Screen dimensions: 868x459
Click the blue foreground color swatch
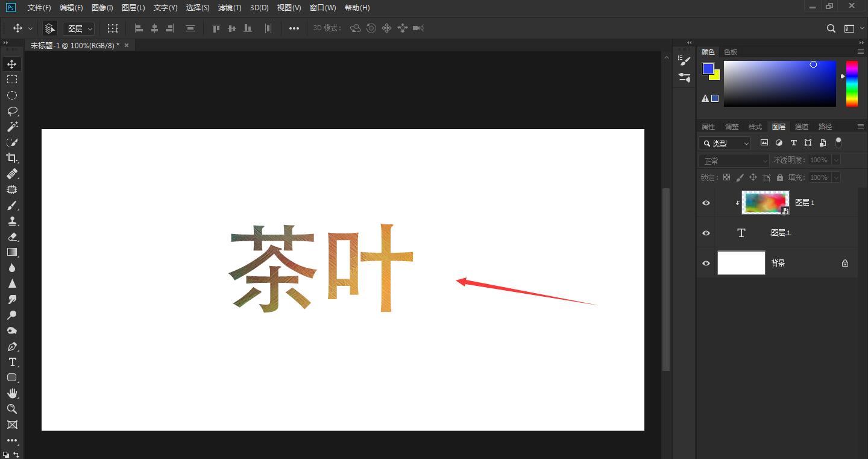(x=707, y=68)
